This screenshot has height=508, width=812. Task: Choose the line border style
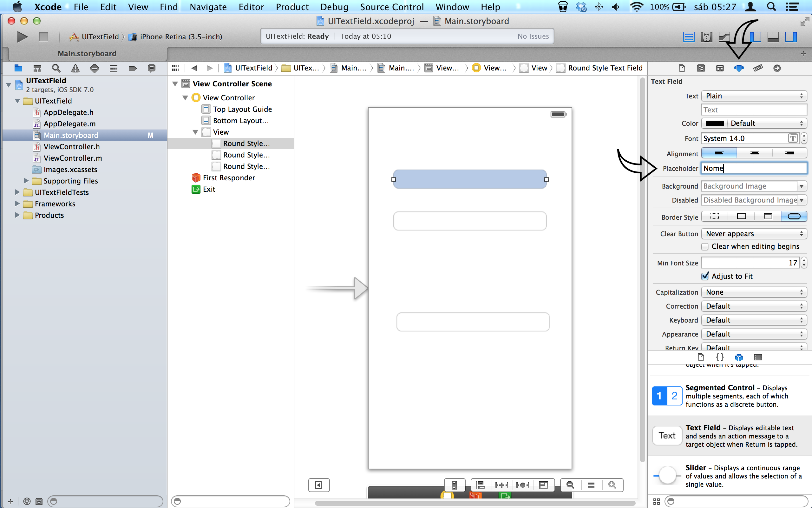741,216
